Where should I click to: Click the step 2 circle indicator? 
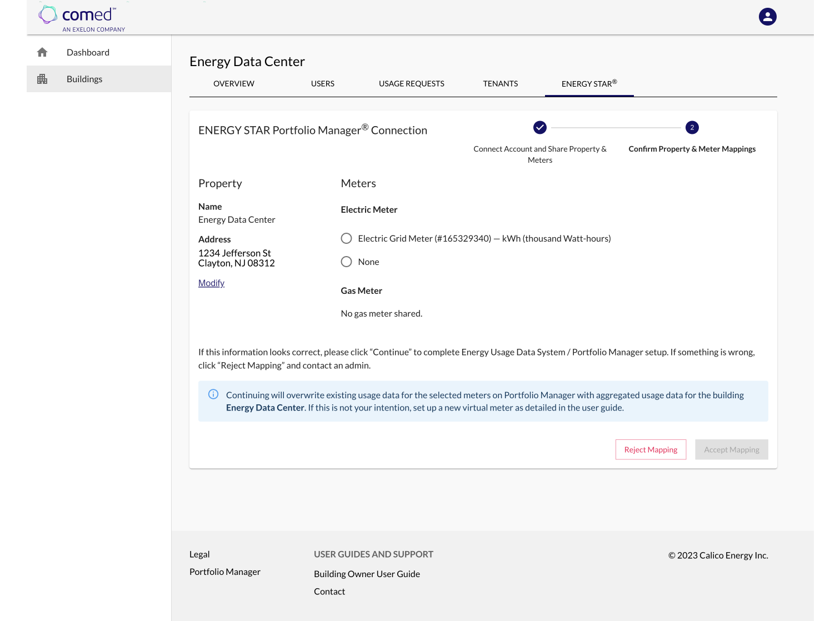(692, 127)
